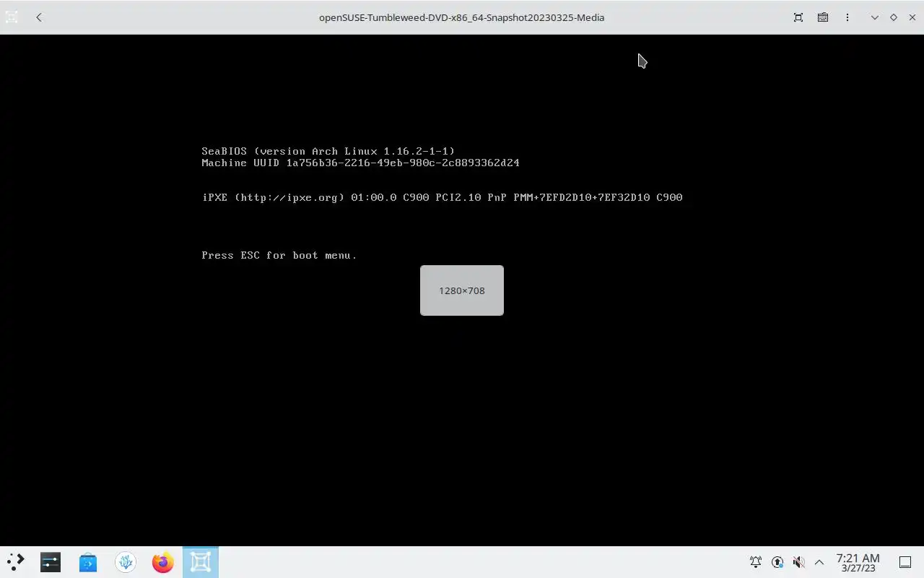The width and height of the screenshot is (924, 578).
Task: Open the keyboard shortcuts sender button
Action: [823, 17]
